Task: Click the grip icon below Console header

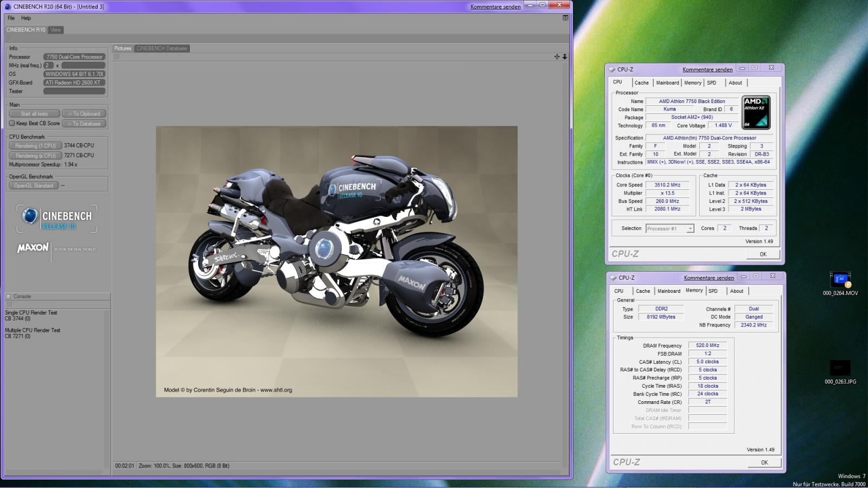Action: click(x=9, y=304)
